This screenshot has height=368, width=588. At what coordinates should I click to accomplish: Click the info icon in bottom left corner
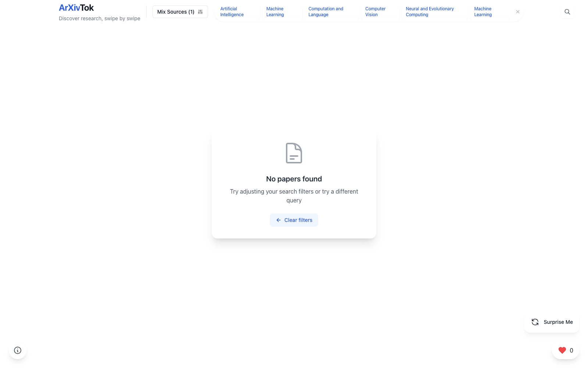click(x=18, y=350)
